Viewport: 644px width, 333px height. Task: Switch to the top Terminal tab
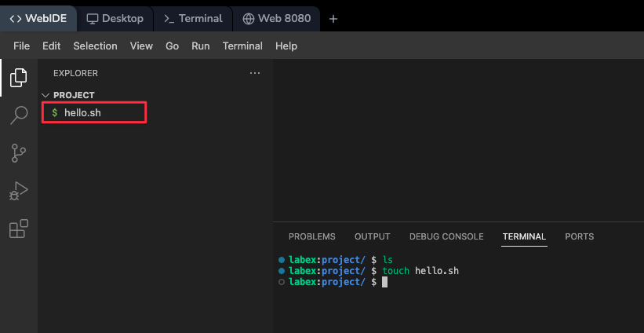coord(193,19)
